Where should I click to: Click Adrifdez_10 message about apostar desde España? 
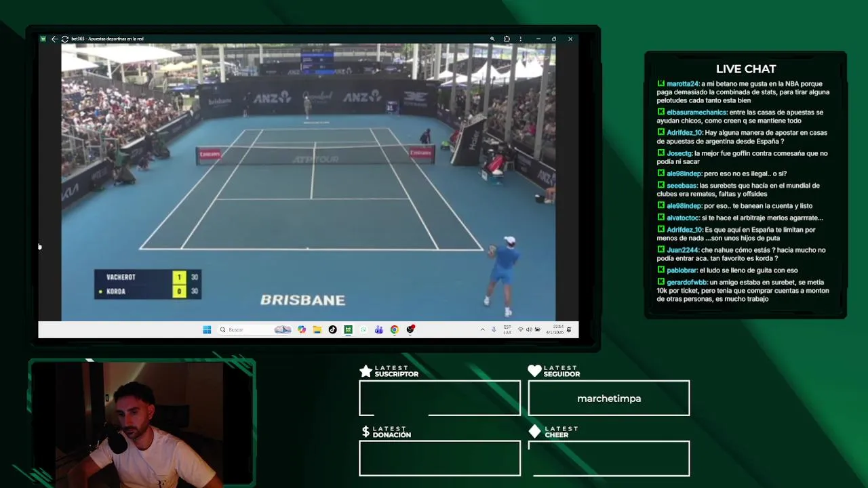click(x=742, y=137)
